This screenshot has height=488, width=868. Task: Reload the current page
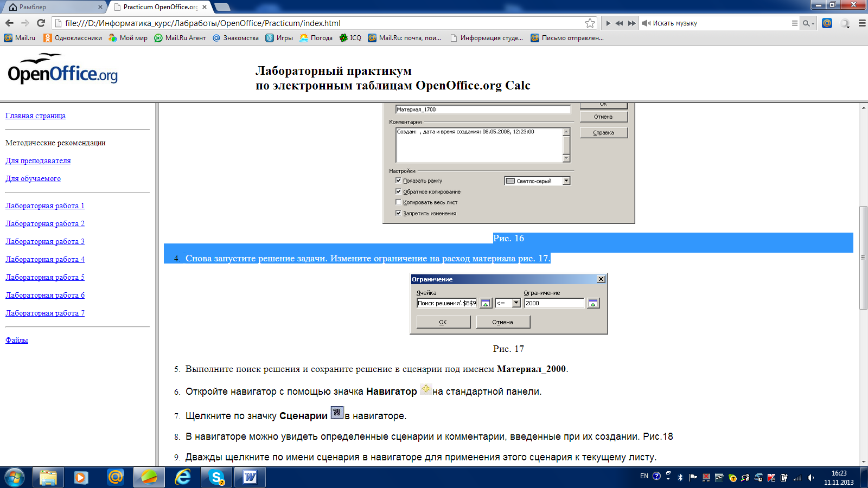[x=41, y=23]
